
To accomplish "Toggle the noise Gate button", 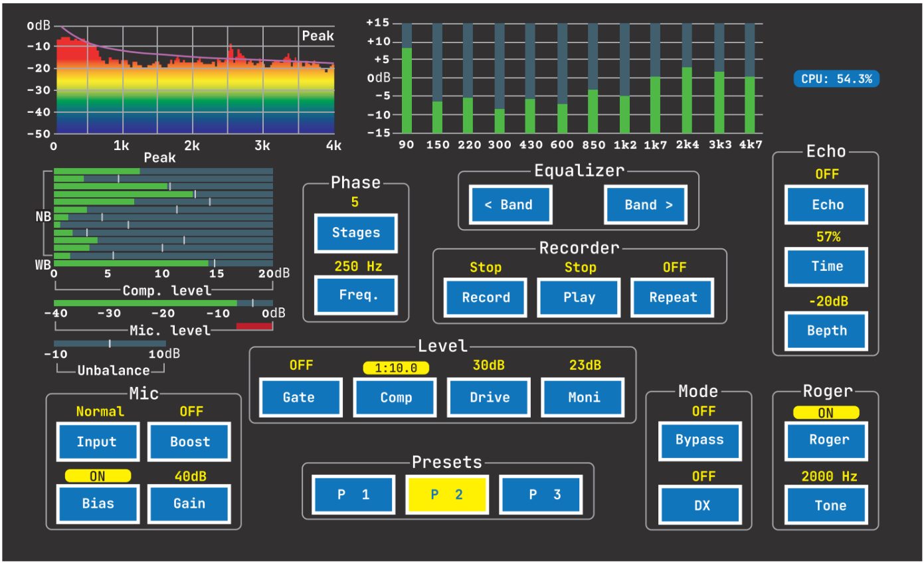I will pos(301,397).
